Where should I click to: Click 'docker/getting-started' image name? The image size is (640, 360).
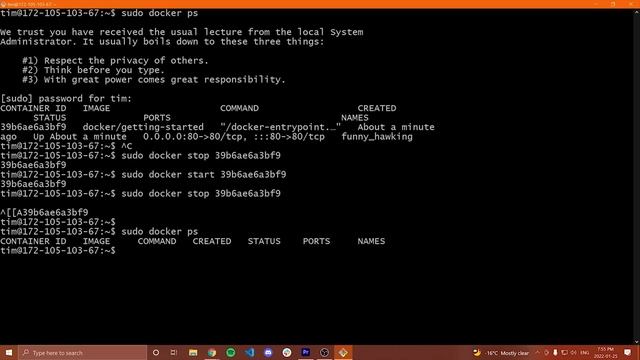click(143, 127)
